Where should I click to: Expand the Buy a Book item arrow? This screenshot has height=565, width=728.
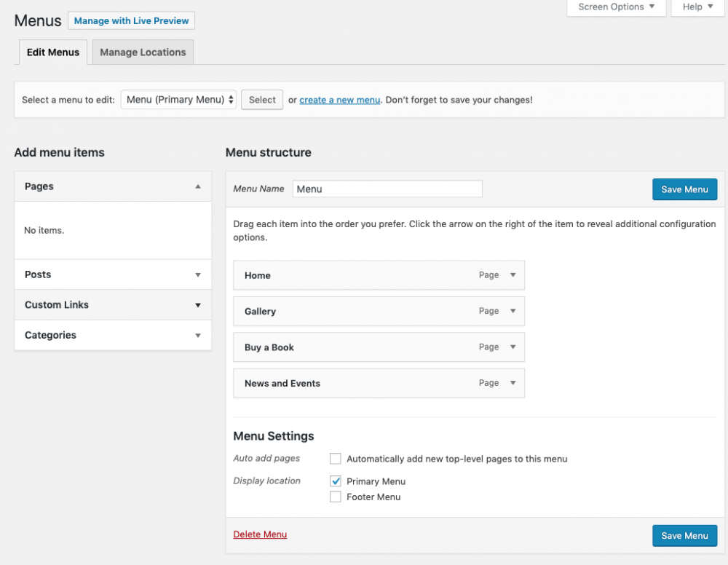click(x=513, y=347)
